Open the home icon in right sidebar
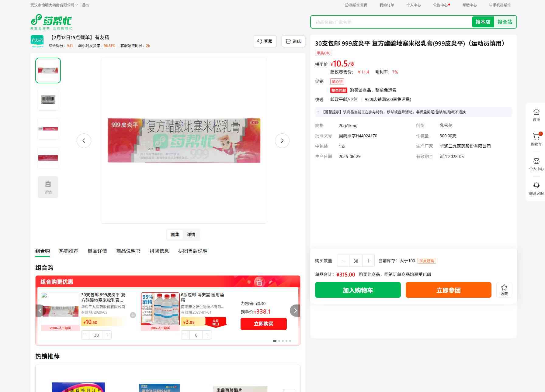 (x=536, y=112)
